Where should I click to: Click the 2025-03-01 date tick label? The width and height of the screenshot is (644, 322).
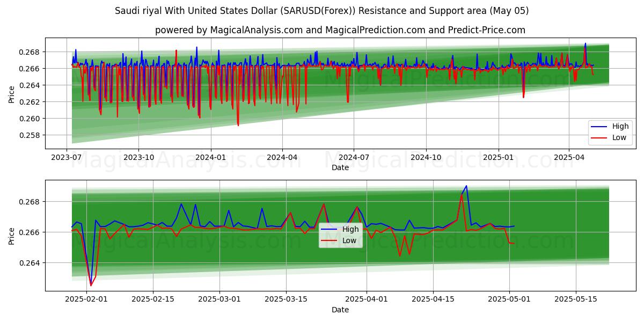point(220,299)
